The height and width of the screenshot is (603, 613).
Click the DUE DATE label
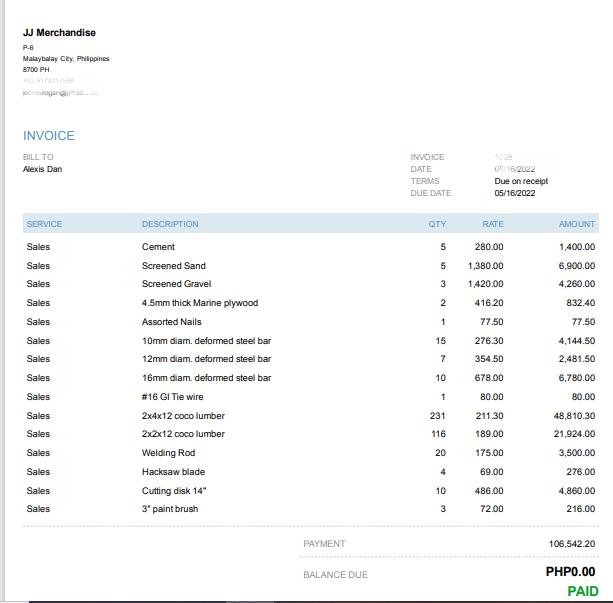pyautogui.click(x=431, y=193)
